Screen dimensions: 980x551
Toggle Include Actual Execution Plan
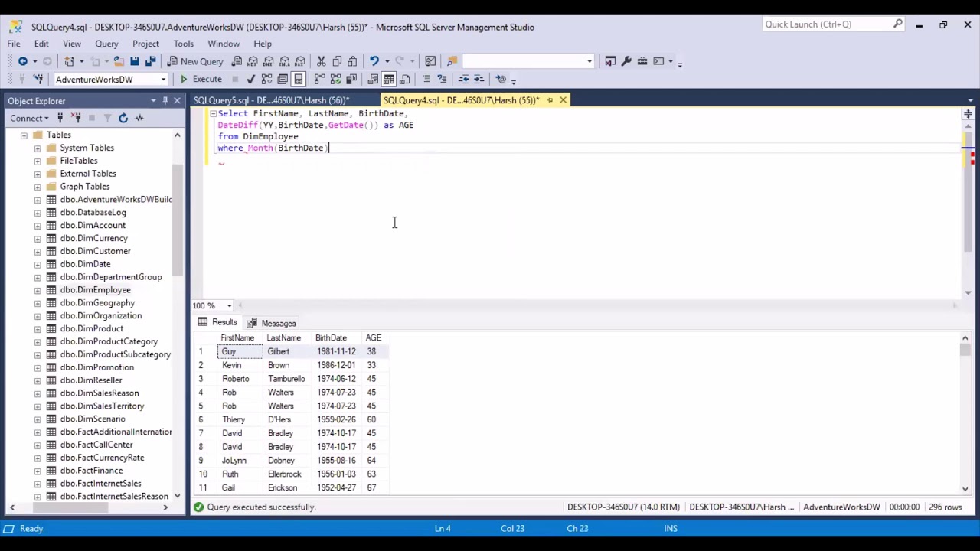click(319, 79)
